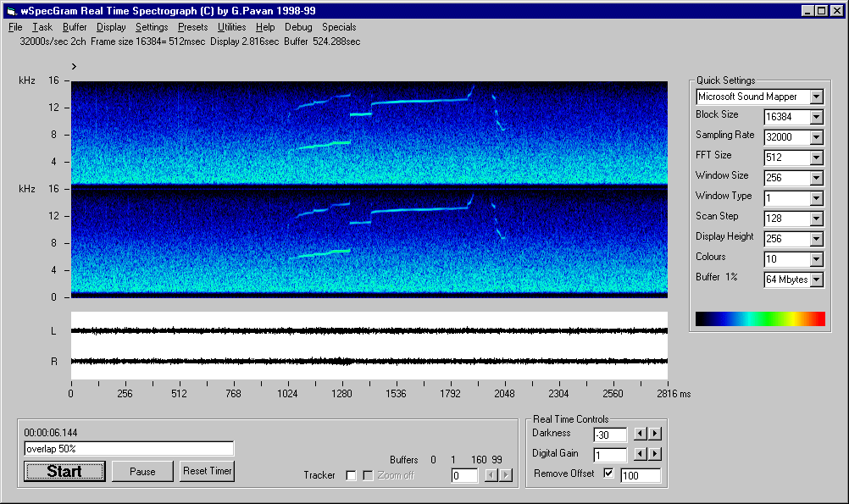Open the Settings menu

(x=152, y=27)
